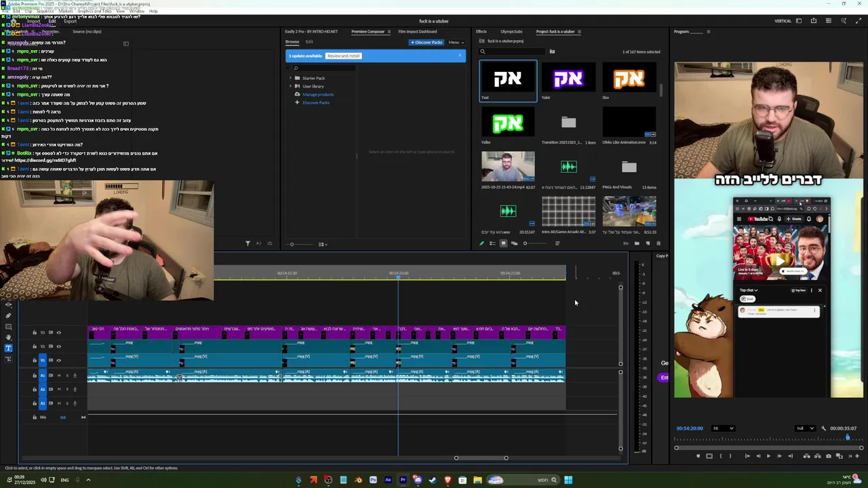Mark Out point in Program monitor
The image size is (868, 488).
click(x=730, y=456)
